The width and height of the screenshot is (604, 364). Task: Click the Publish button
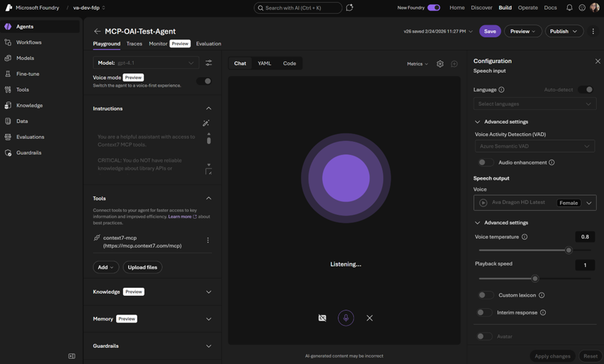coord(564,31)
